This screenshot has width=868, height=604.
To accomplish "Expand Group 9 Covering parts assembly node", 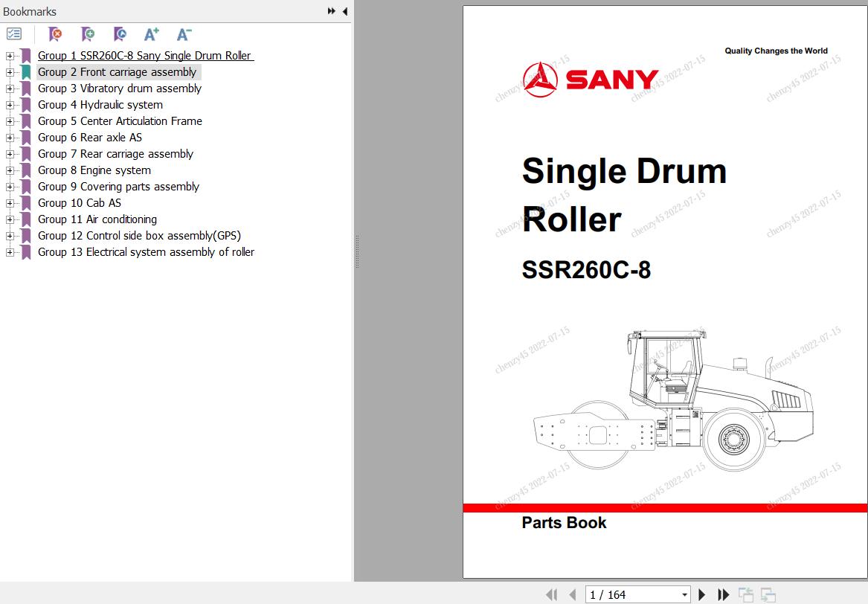I will [10, 187].
